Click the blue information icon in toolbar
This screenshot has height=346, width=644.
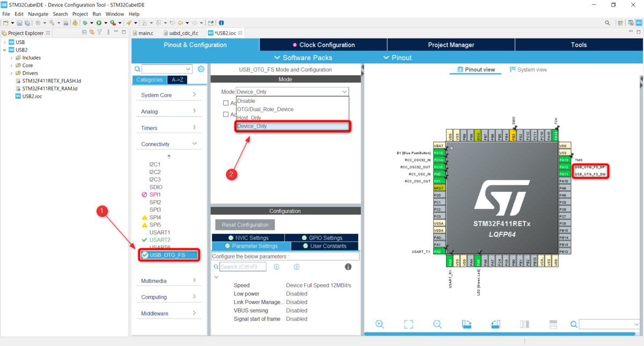pos(222,23)
